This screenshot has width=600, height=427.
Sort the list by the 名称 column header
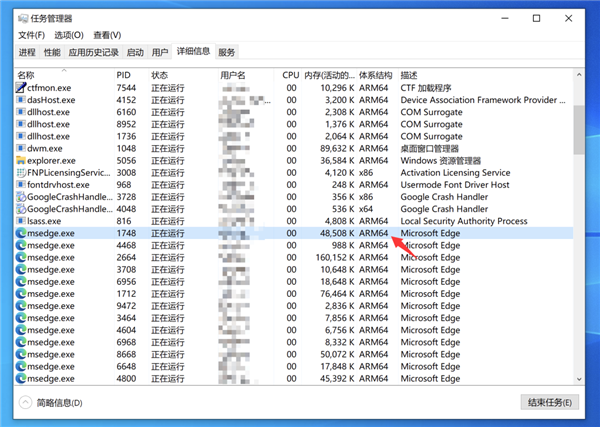click(26, 75)
